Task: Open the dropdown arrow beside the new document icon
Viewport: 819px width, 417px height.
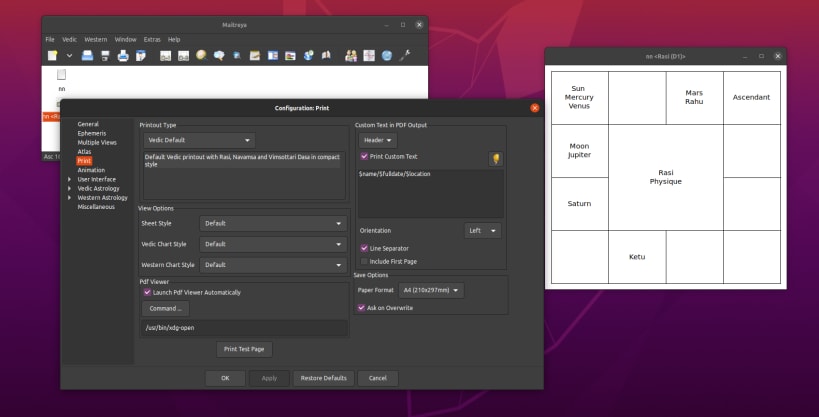Action: point(69,55)
